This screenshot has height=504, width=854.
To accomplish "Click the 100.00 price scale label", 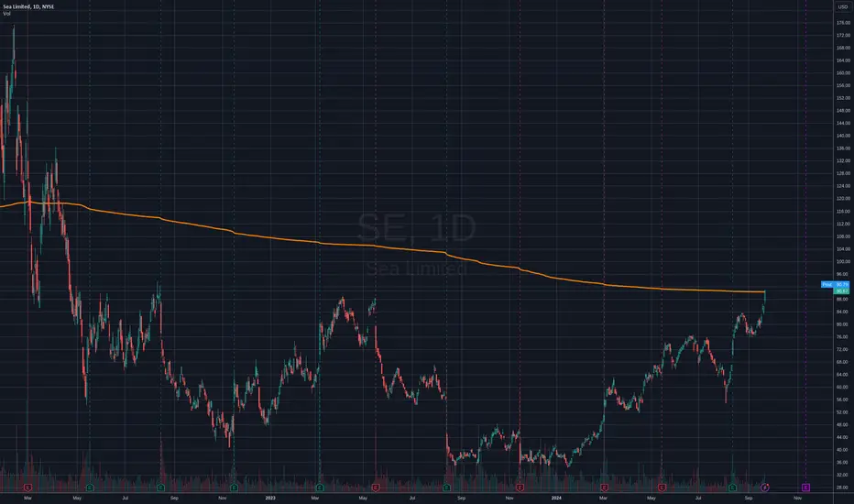I will tap(843, 261).
